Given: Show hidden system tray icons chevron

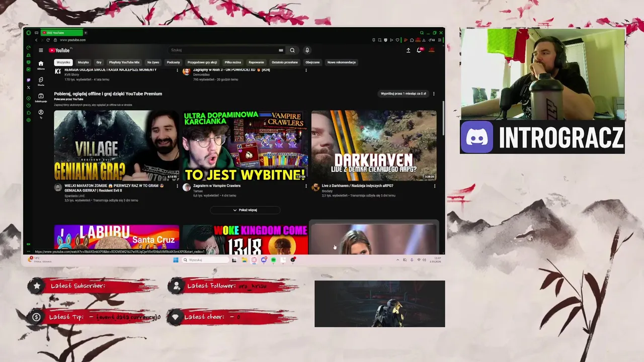Looking at the screenshot, I should pos(398,260).
